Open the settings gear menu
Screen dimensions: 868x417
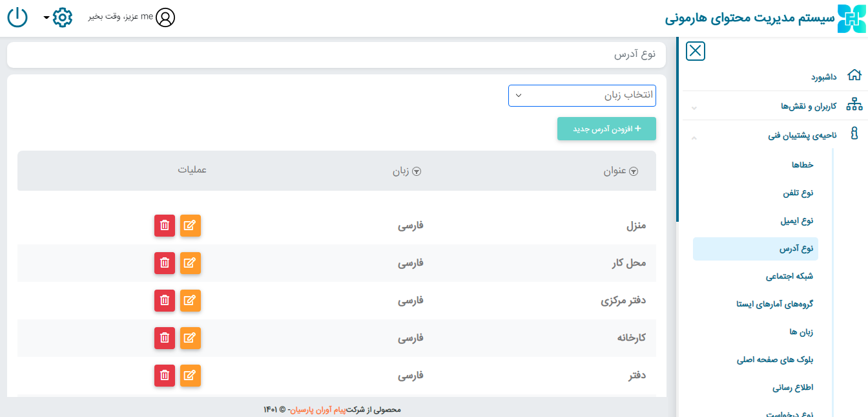pos(62,17)
